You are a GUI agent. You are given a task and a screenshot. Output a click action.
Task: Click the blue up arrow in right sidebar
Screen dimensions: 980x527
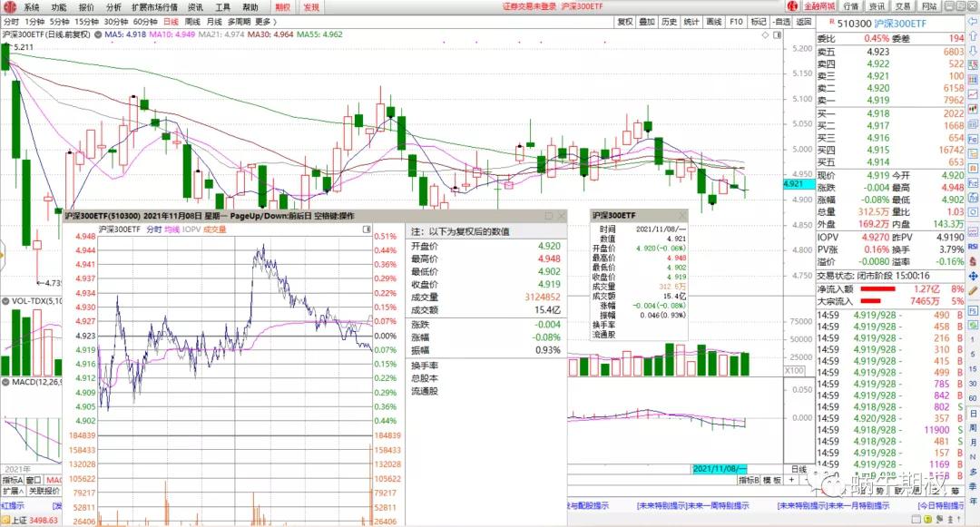click(x=973, y=39)
